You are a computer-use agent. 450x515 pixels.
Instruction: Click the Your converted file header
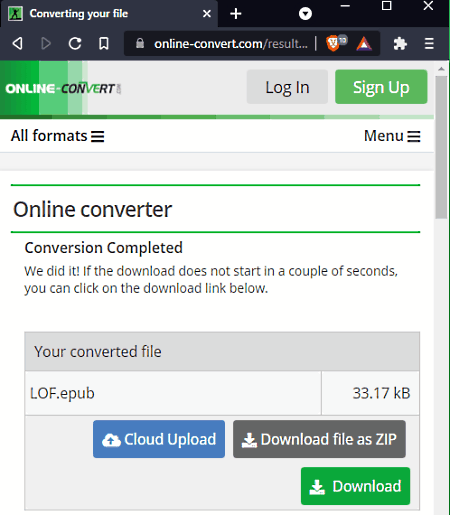click(x=222, y=352)
